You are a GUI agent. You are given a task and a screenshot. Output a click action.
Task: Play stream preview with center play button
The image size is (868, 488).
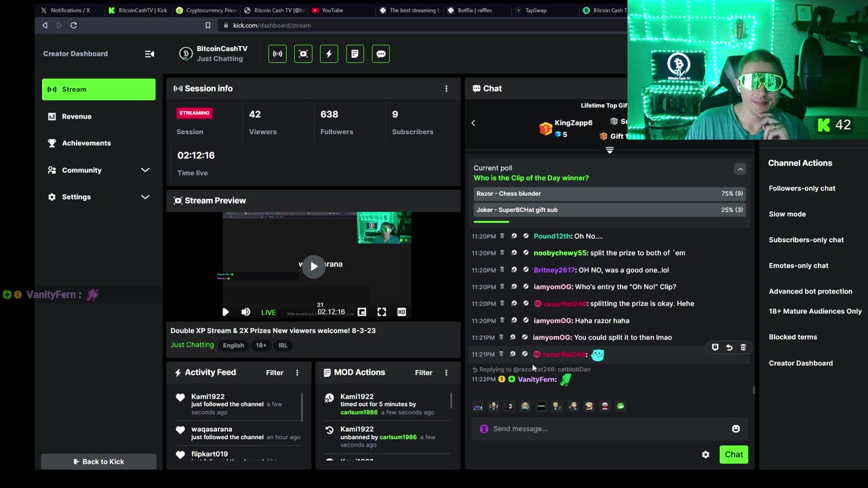313,266
